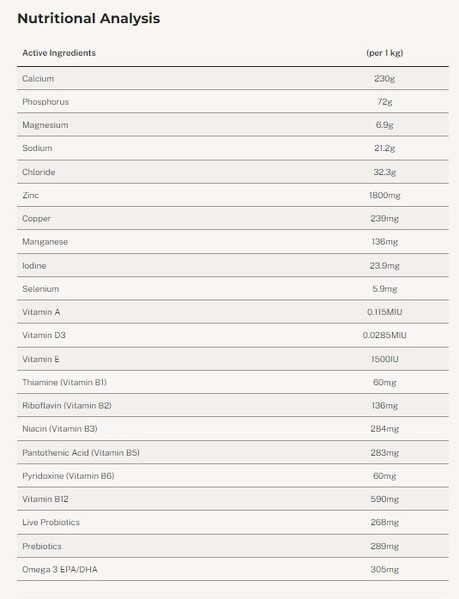Click the Niacin (Vitamin B3) label
Viewport: 459px width, 599px height.
tap(60, 429)
